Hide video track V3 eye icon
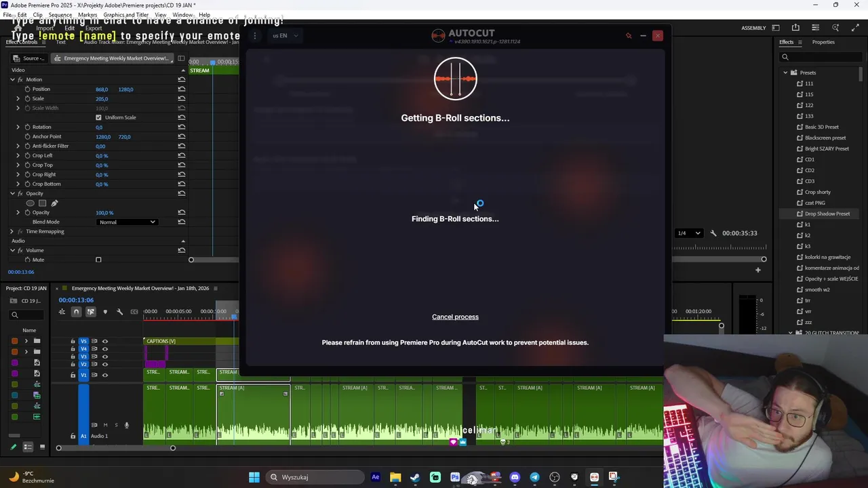The width and height of the screenshot is (868, 488). pos(104,357)
